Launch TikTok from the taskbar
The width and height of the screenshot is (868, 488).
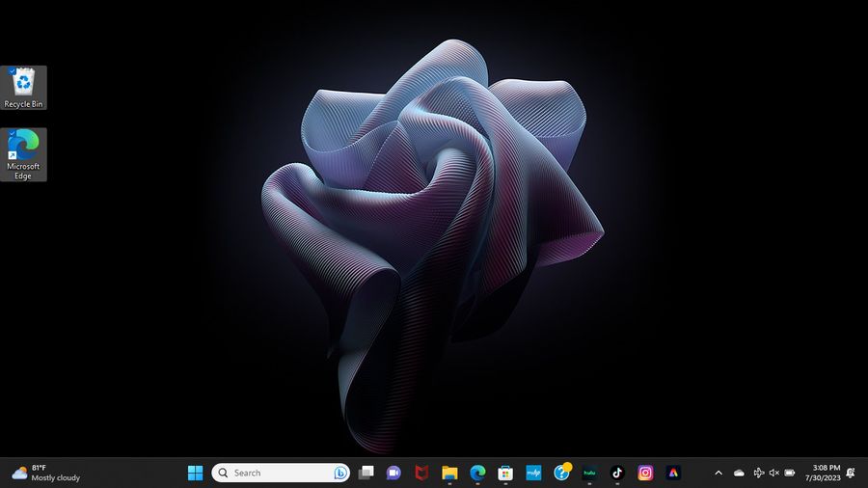pos(617,474)
